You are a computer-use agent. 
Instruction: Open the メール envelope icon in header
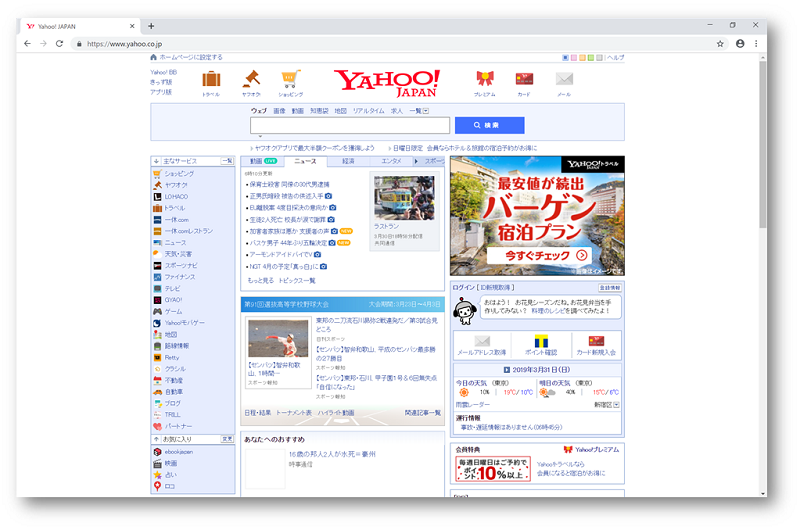tap(564, 79)
